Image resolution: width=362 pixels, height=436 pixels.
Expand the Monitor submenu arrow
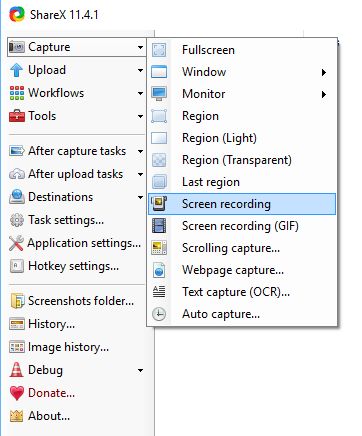323,94
